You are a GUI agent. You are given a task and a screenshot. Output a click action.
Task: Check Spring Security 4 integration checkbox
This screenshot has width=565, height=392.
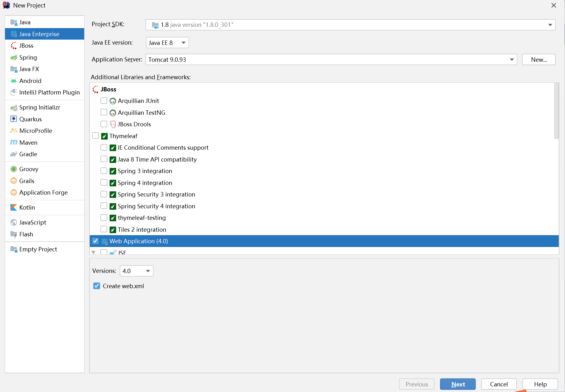104,206
